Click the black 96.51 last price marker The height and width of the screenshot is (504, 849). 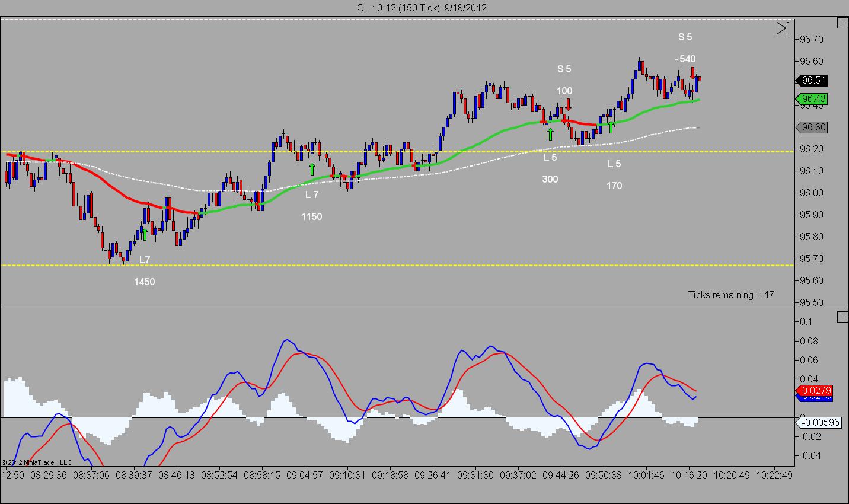click(810, 81)
